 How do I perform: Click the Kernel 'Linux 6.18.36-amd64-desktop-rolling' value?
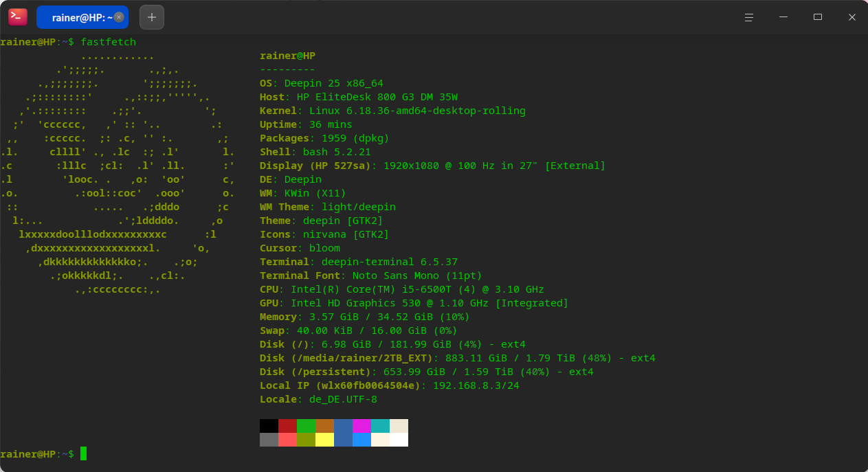pos(417,111)
